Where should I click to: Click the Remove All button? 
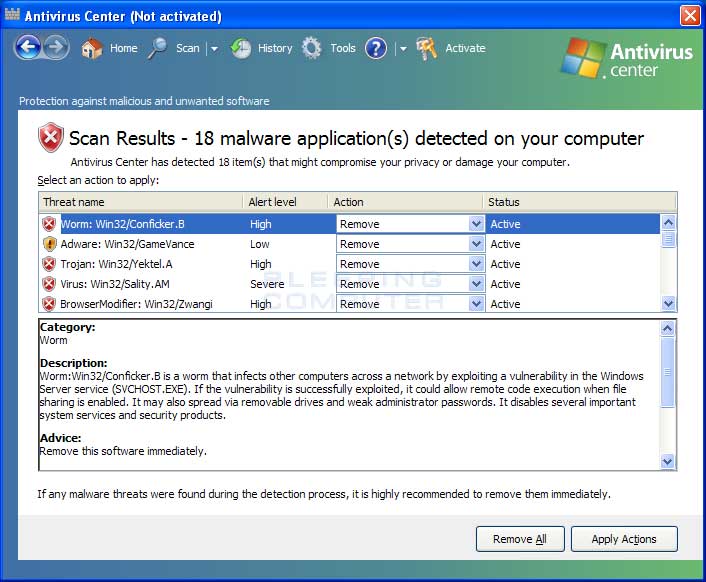[x=520, y=539]
